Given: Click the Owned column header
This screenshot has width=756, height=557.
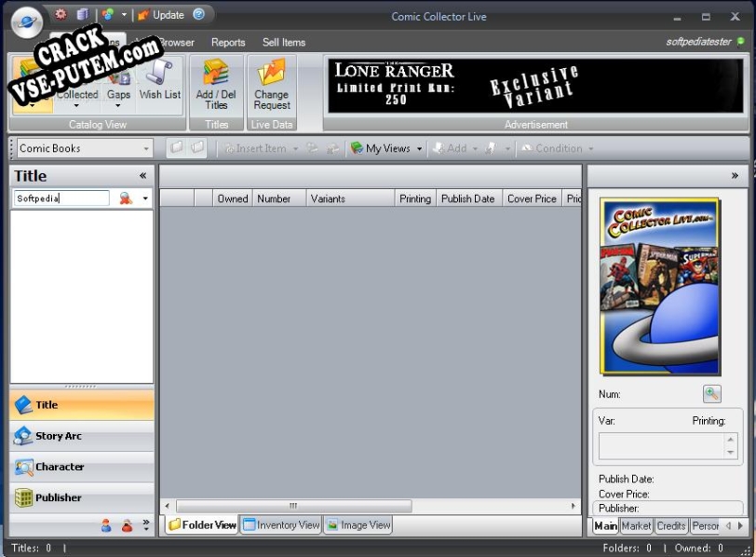Looking at the screenshot, I should click(x=233, y=198).
